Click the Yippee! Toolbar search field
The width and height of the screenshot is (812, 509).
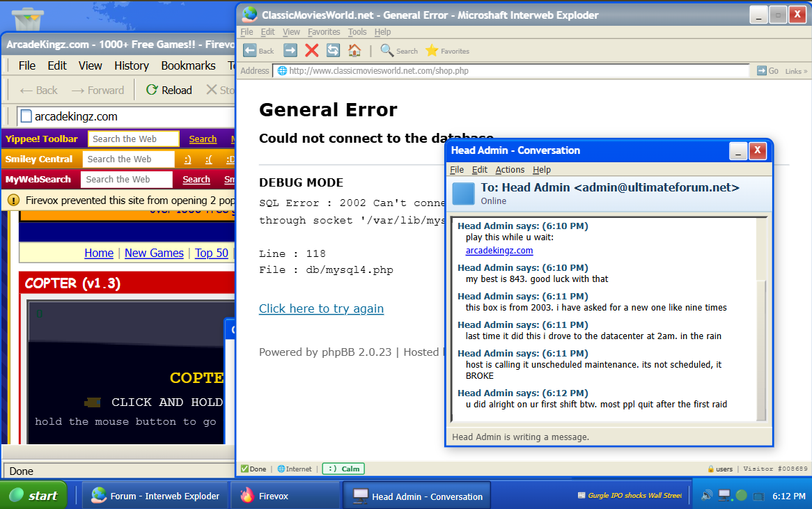[133, 139]
